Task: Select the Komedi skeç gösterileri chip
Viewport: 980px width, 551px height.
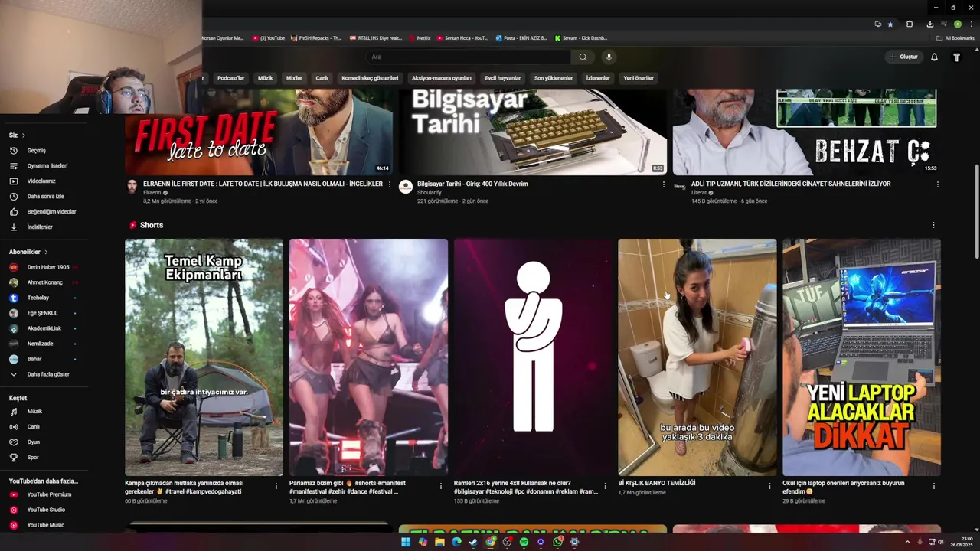Action: coord(370,78)
